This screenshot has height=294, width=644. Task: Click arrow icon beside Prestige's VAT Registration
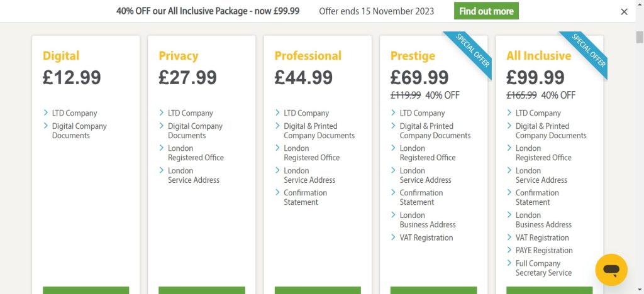coord(394,237)
